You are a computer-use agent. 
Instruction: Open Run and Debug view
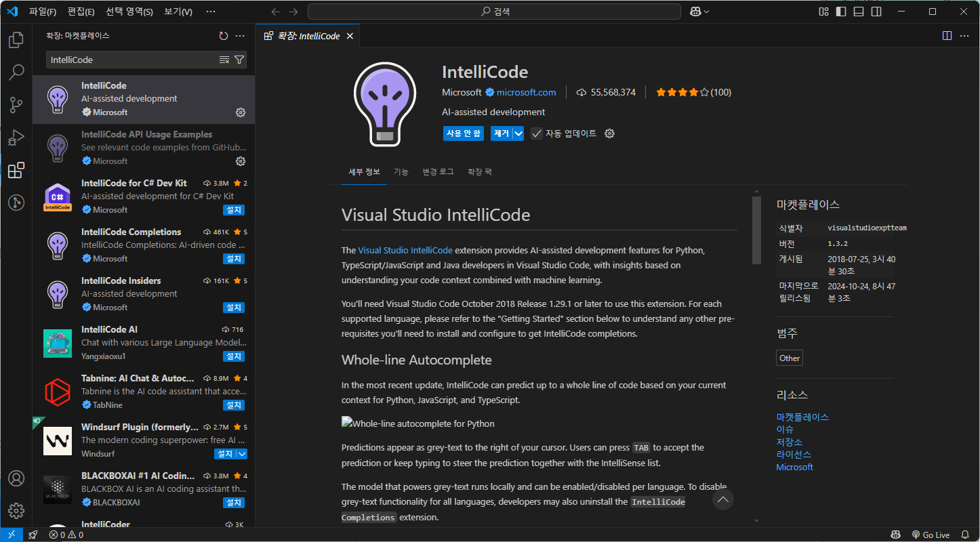(16, 138)
